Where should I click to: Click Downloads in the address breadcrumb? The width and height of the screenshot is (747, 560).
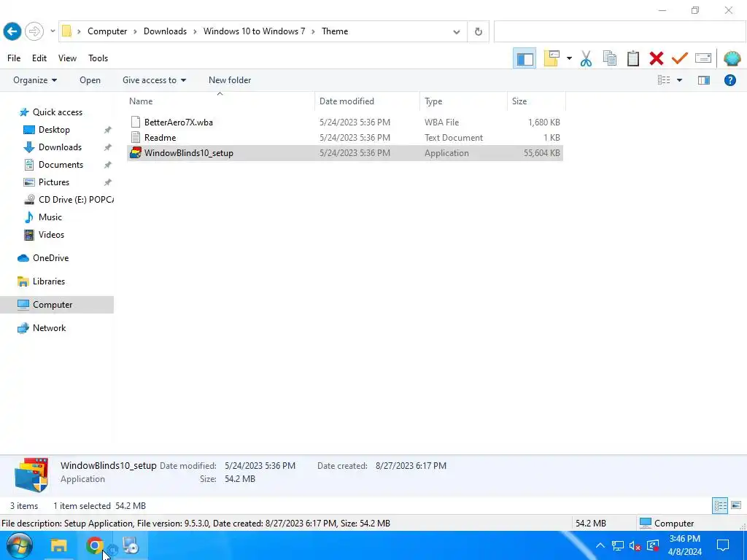(x=165, y=31)
